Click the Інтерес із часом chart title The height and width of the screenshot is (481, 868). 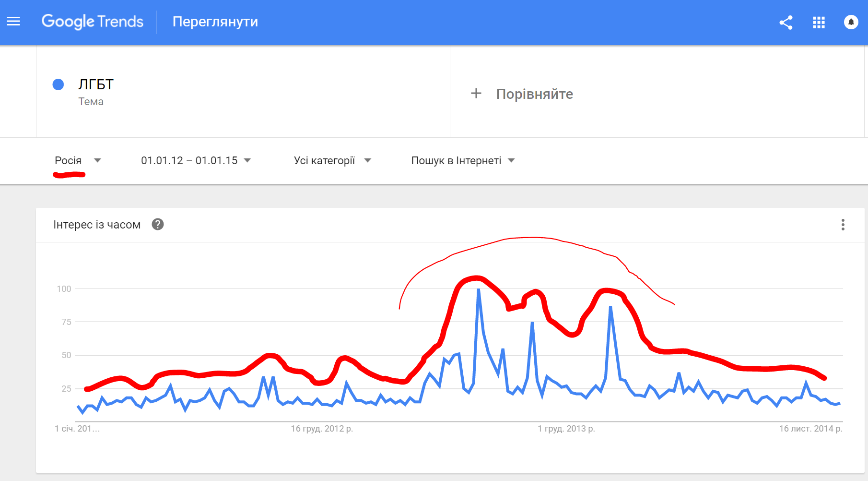click(x=97, y=225)
